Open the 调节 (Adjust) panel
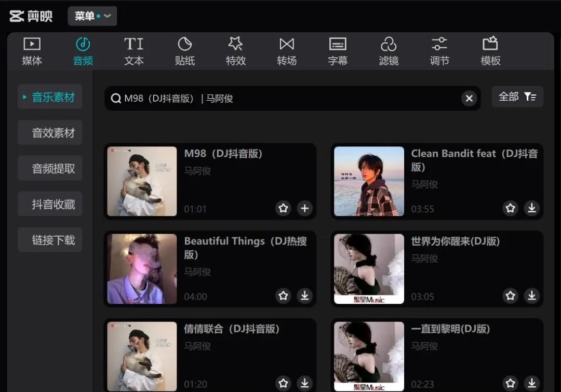Viewport: 561px width, 392px height. [x=439, y=51]
